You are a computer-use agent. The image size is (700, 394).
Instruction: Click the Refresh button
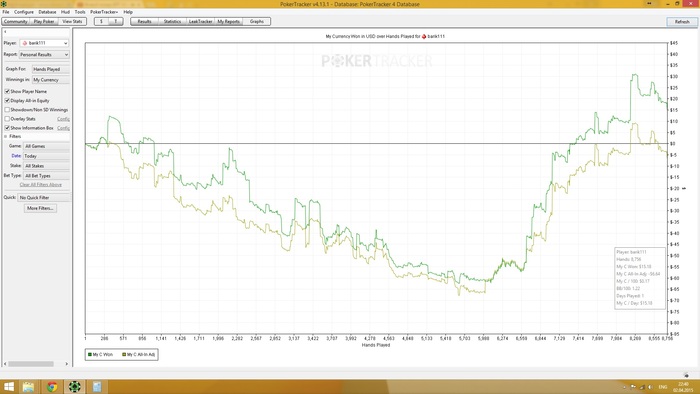(x=682, y=21)
